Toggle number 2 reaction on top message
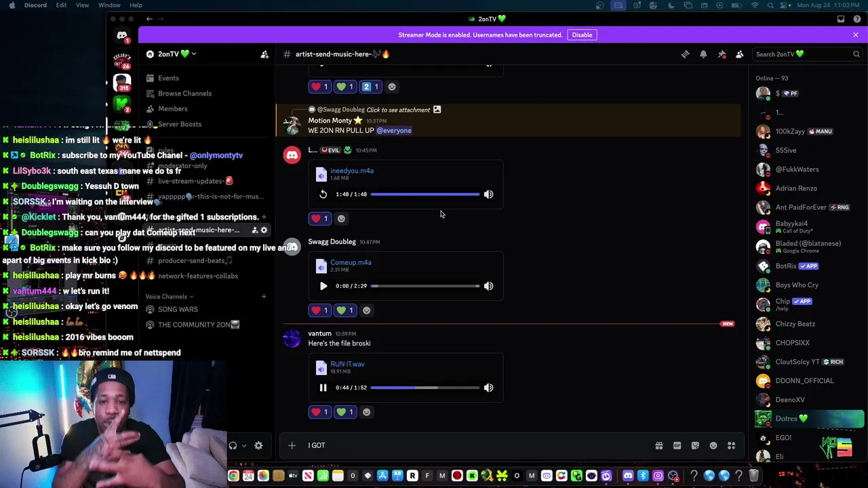This screenshot has width=868, height=488. click(x=371, y=87)
